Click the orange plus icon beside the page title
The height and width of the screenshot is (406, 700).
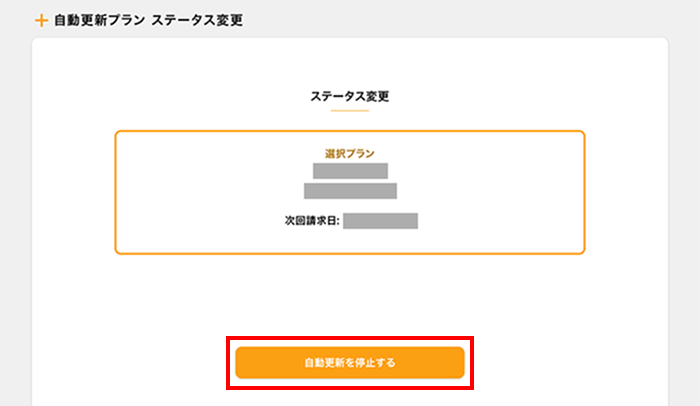coord(41,20)
